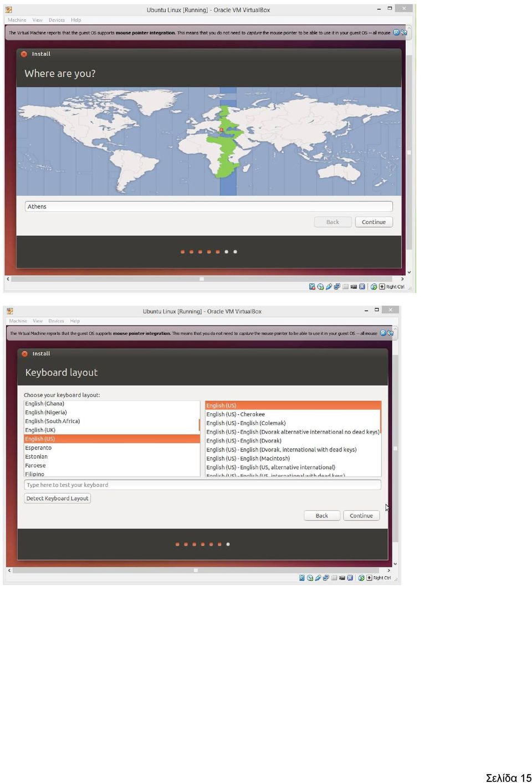This screenshot has width=532, height=783.
Task: Click mouse integration globe icon in top status bar
Action: (x=374, y=287)
